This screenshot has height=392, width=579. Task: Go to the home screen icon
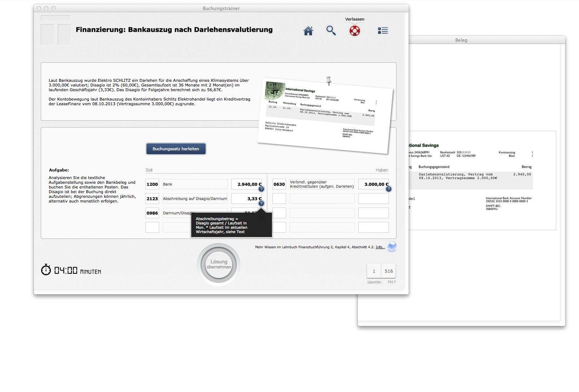[x=308, y=31]
